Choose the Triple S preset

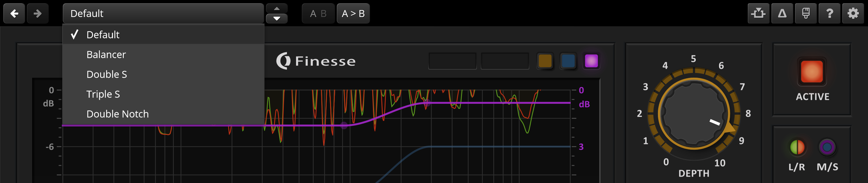tap(163, 94)
